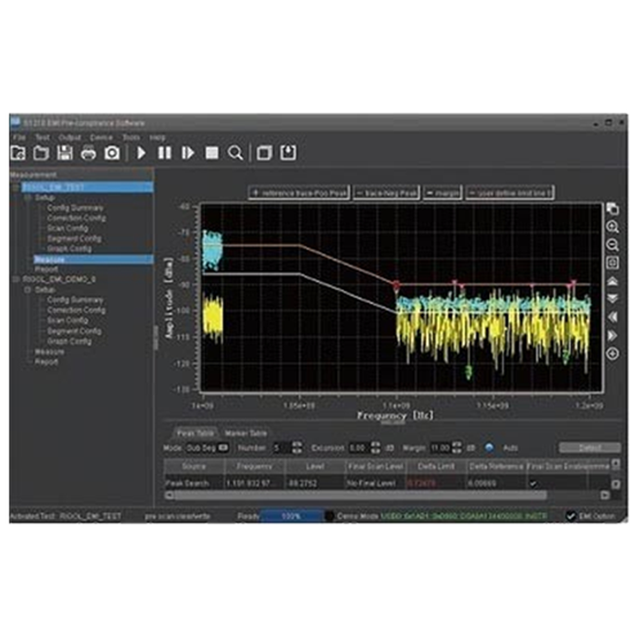The width and height of the screenshot is (644, 644).
Task: Switch to the Marker Table tab
Action: click(246, 433)
